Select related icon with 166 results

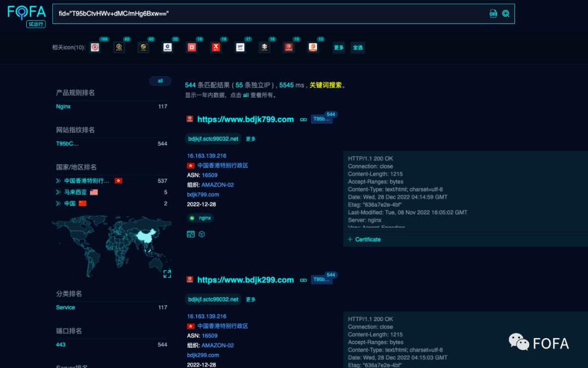point(95,47)
